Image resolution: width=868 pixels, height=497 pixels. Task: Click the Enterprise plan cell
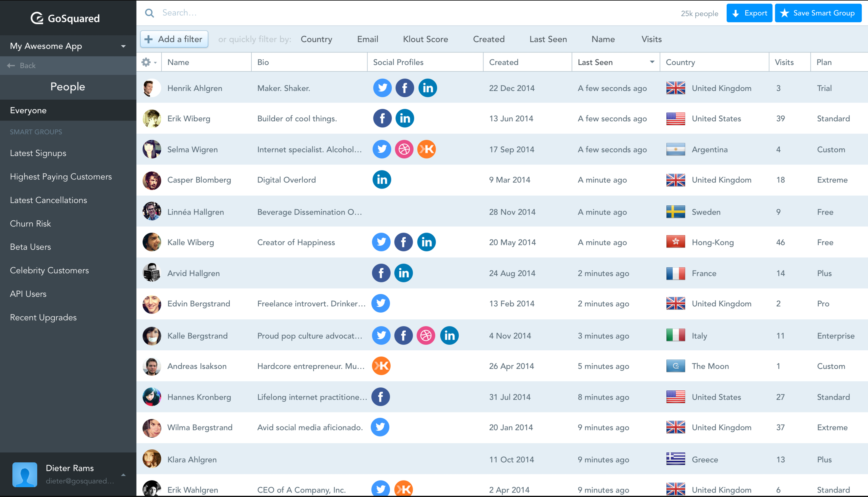[835, 336]
